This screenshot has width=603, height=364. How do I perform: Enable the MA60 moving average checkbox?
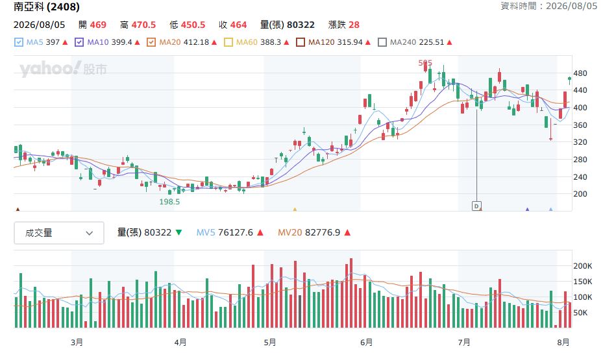tap(228, 42)
